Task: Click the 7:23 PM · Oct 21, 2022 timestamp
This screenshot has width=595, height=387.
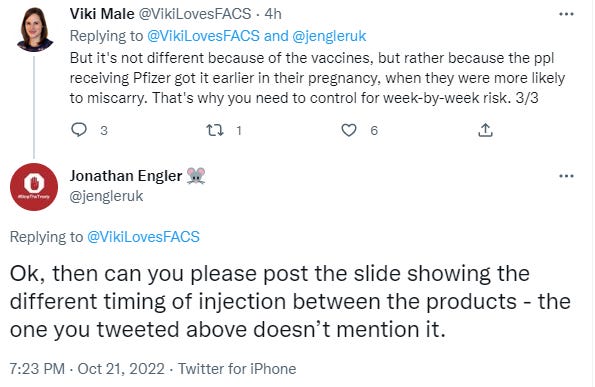Action: (87, 369)
